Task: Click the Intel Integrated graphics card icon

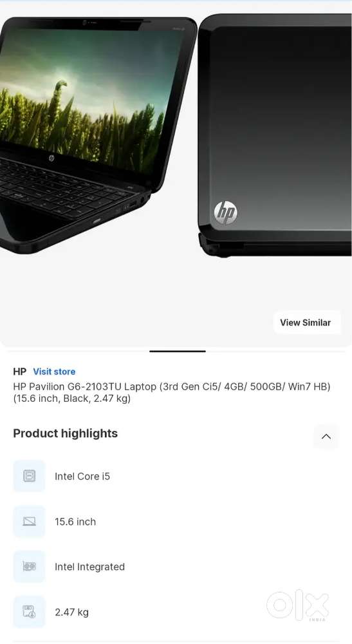Action: 29,566
